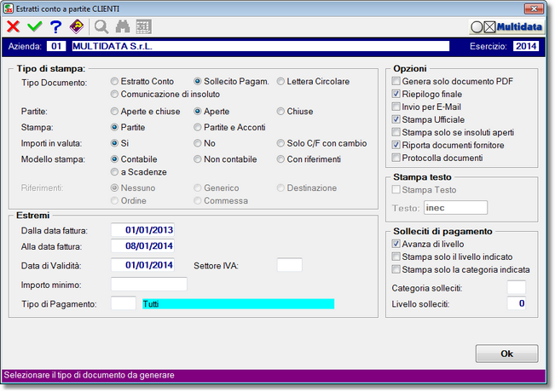Image resolution: width=555 pixels, height=392 pixels.
Task: Click the Multidata logo button
Action: click(506, 27)
